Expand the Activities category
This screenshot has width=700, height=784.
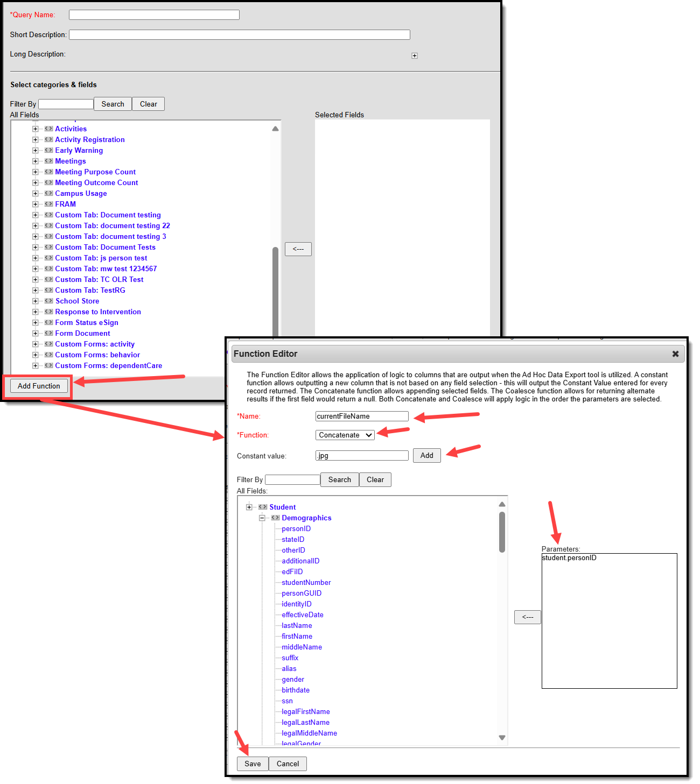point(35,129)
